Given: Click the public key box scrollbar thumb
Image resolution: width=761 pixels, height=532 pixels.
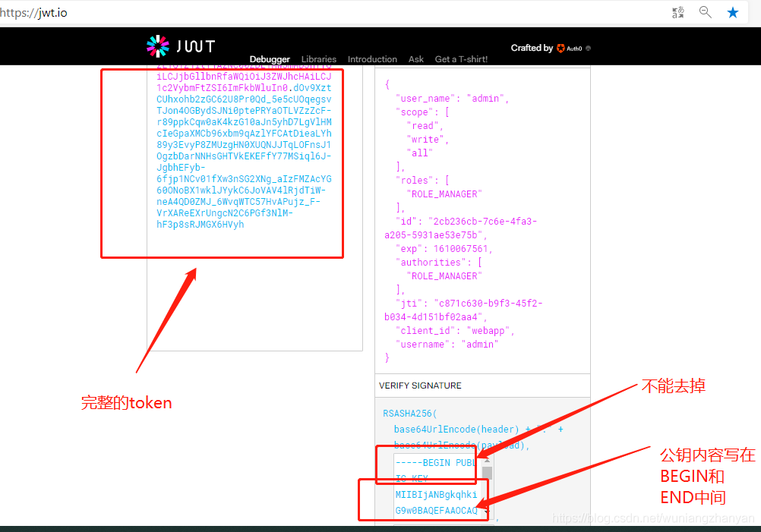Looking at the screenshot, I should pyautogui.click(x=488, y=473).
